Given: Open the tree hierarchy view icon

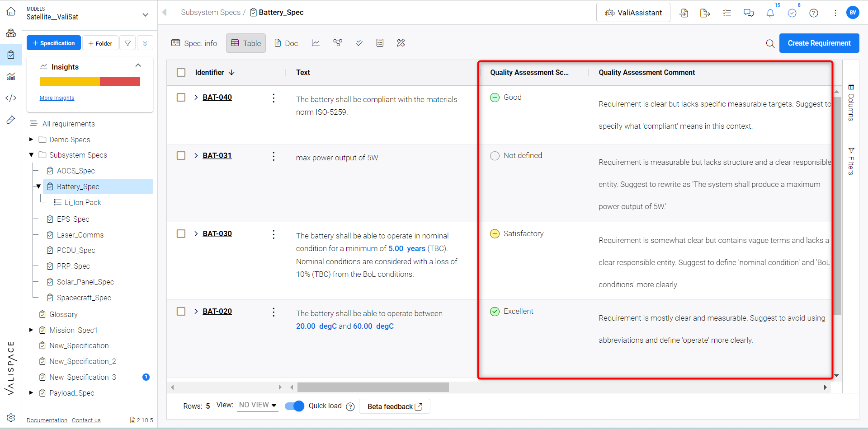Looking at the screenshot, I should coord(338,43).
